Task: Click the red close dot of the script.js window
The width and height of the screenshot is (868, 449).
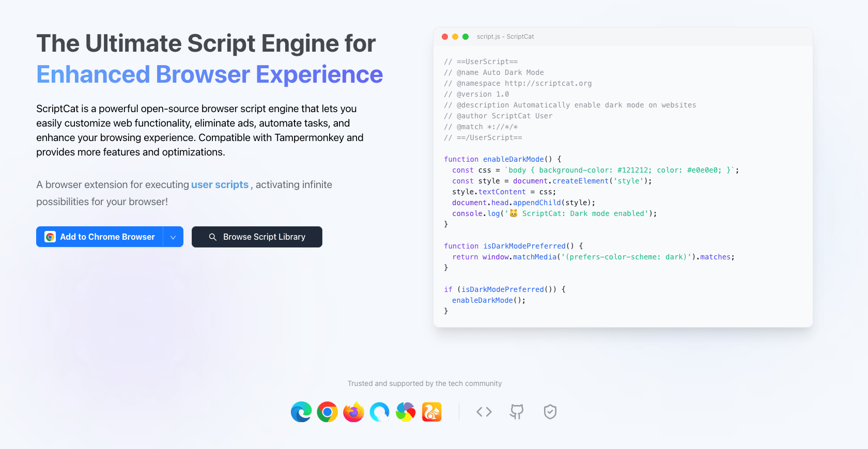Action: point(445,37)
